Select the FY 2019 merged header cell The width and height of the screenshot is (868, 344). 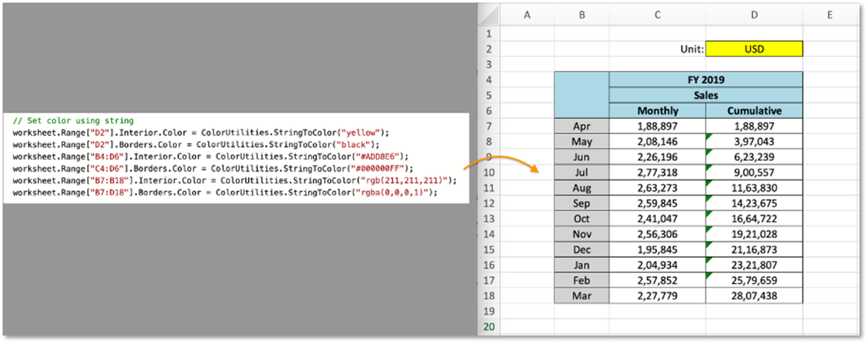pos(706,79)
